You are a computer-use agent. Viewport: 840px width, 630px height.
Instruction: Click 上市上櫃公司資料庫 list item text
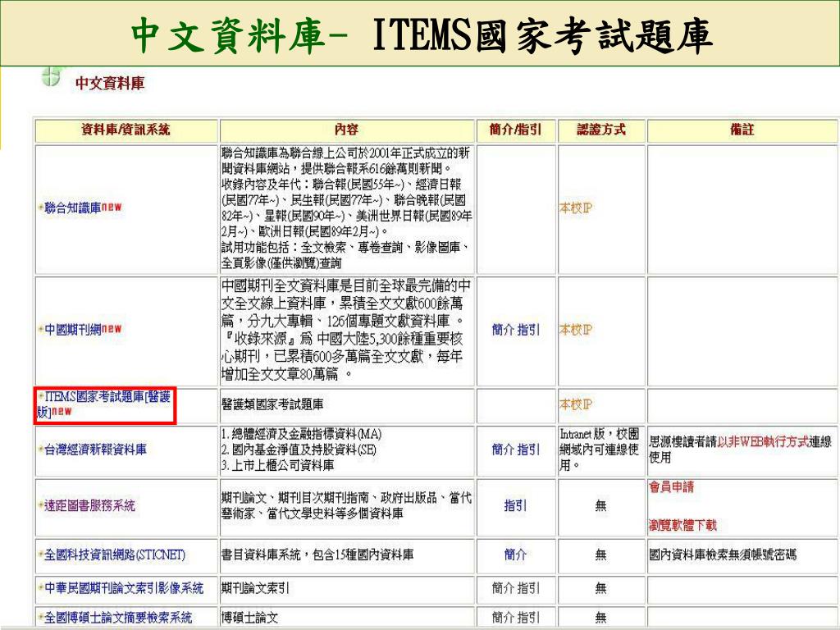(277, 466)
